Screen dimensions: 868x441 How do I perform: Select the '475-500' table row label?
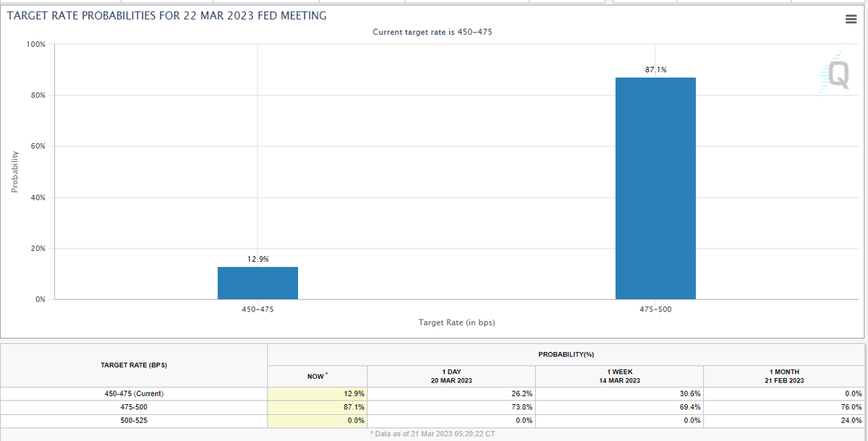pos(134,407)
